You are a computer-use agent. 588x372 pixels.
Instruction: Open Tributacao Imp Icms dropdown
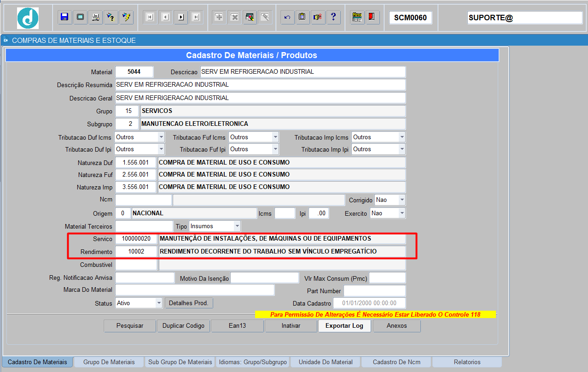402,137
